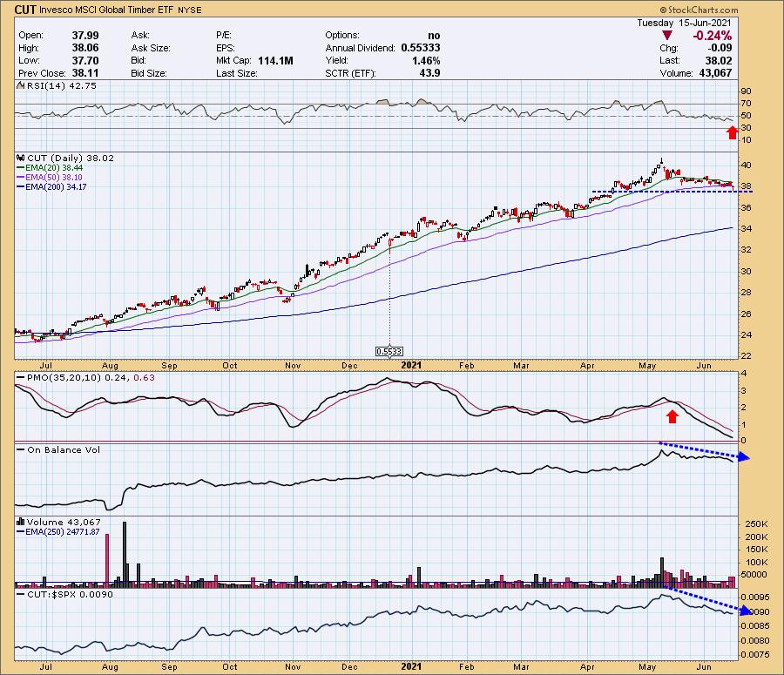Click the 0.5533 dividend marker label

[x=389, y=352]
